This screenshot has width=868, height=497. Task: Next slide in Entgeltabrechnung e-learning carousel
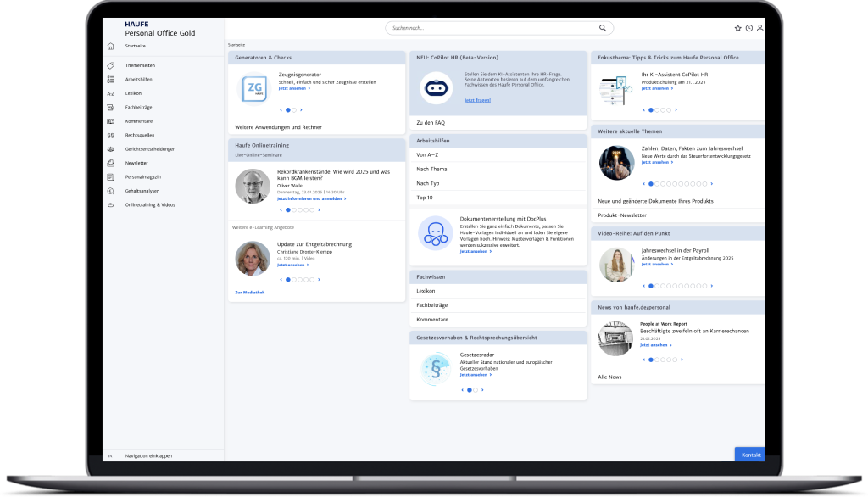[319, 280]
